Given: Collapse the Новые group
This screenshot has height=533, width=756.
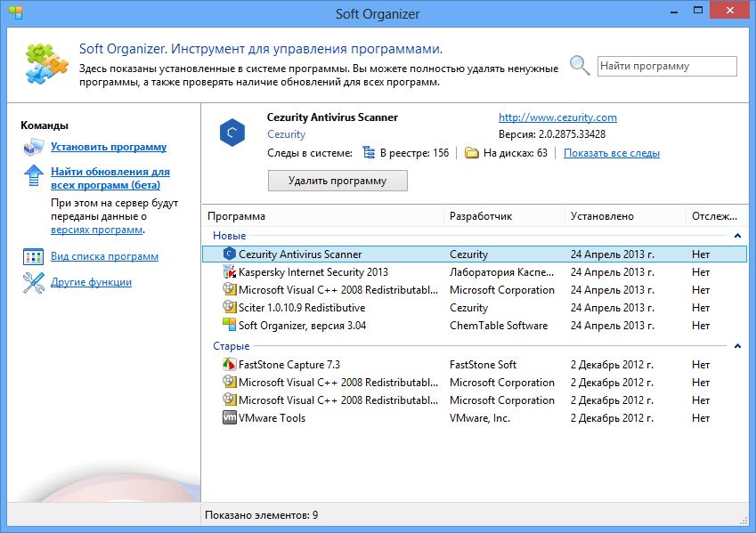Looking at the screenshot, I should click(737, 236).
